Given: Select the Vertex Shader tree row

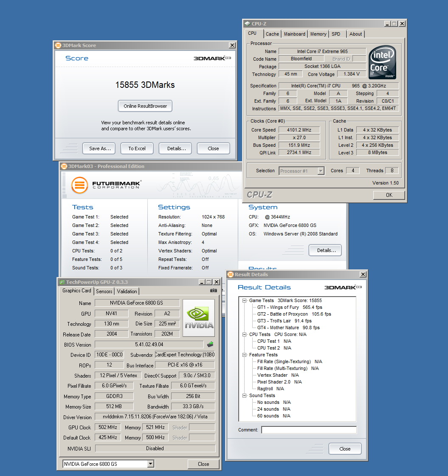Looking at the screenshot, I should (x=278, y=375).
